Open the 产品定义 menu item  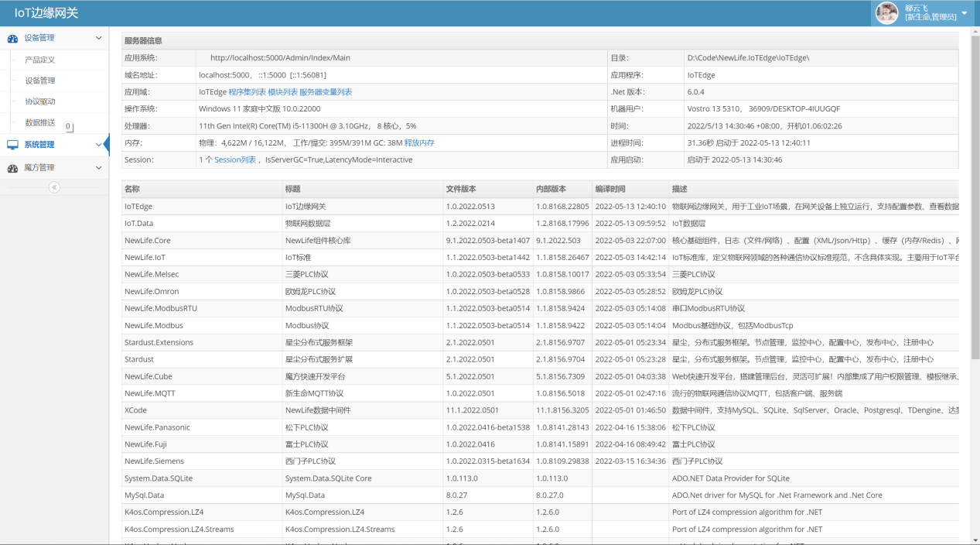(40, 60)
